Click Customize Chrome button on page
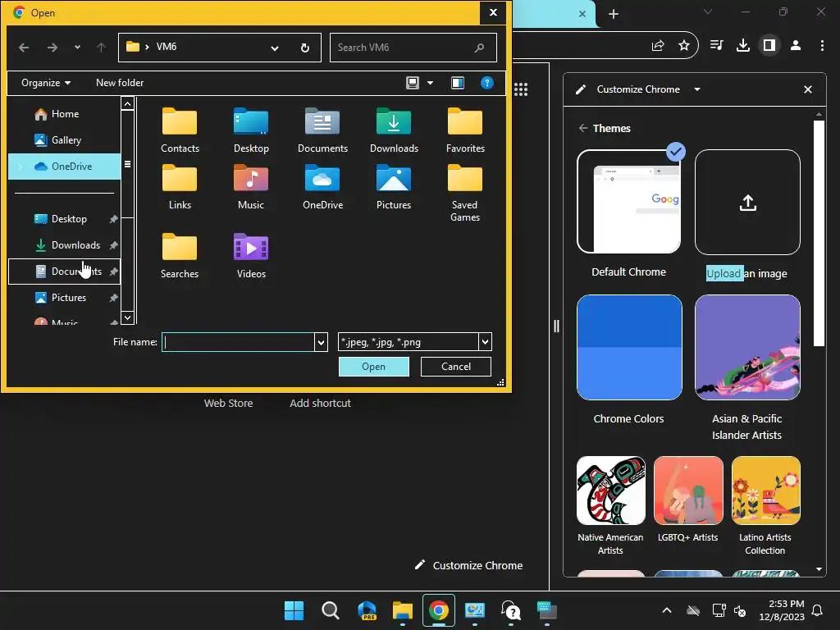 [x=468, y=565]
